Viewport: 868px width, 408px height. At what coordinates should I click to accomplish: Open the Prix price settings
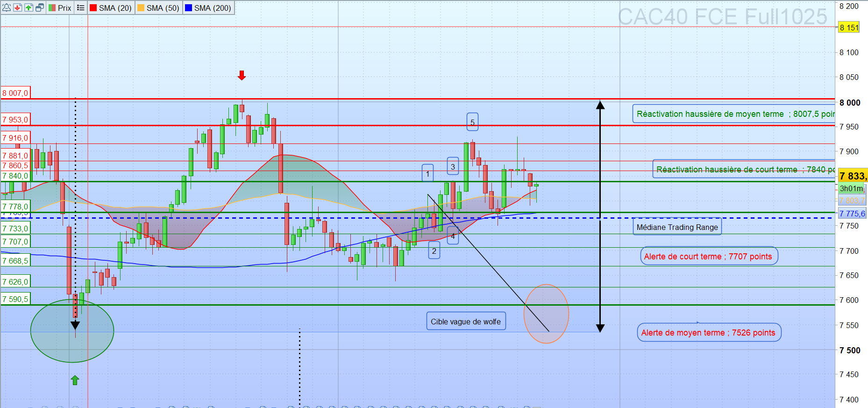click(60, 8)
